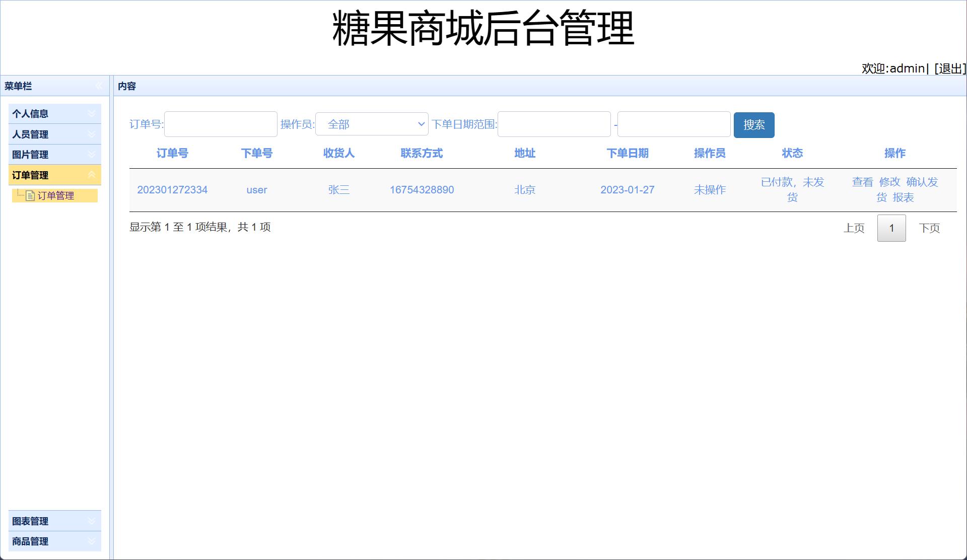Viewport: 967px width, 560px height.
Task: Open the order 报表 report
Action: point(904,197)
